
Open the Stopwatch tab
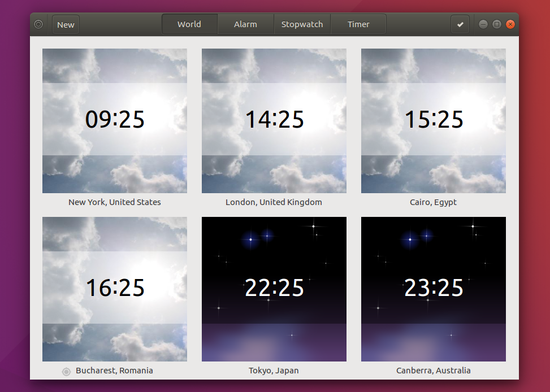302,24
